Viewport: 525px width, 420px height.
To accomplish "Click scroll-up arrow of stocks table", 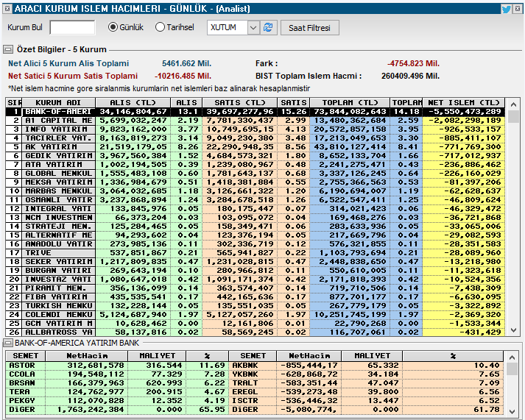I will pos(512,357).
